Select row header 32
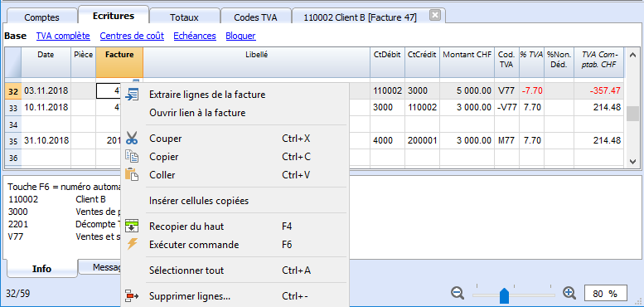The width and height of the screenshot is (644, 307). point(13,91)
